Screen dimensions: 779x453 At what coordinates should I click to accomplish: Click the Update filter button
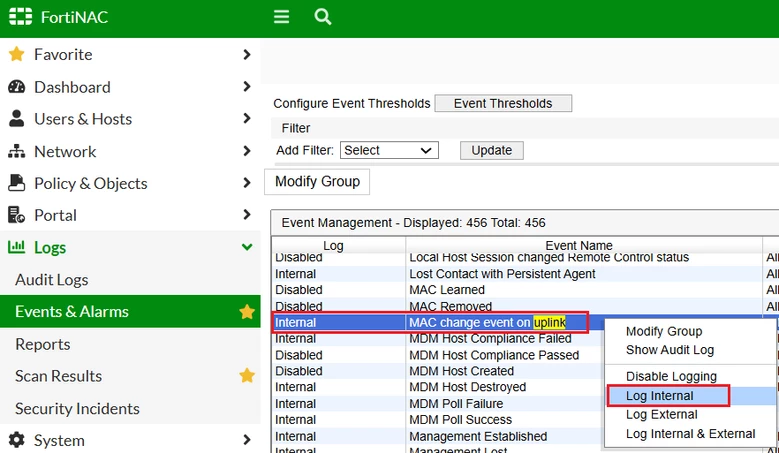click(491, 151)
